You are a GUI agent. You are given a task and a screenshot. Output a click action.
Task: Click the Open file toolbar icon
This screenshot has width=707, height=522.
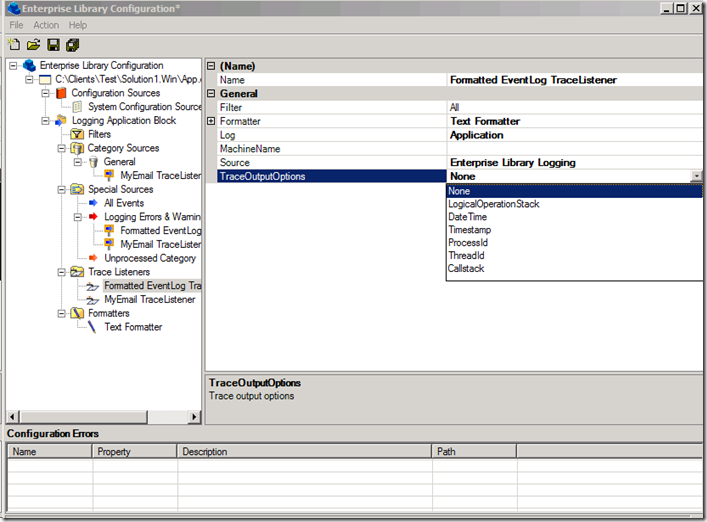[x=33, y=45]
